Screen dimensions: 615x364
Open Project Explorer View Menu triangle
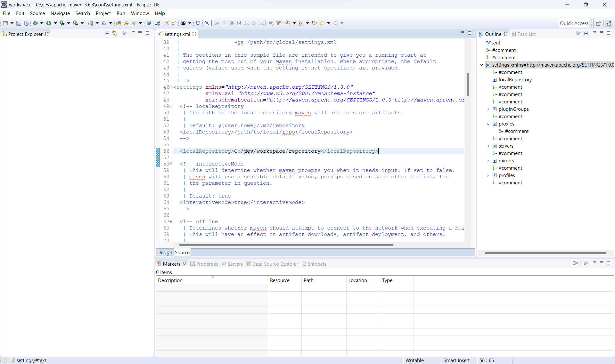[134, 33]
